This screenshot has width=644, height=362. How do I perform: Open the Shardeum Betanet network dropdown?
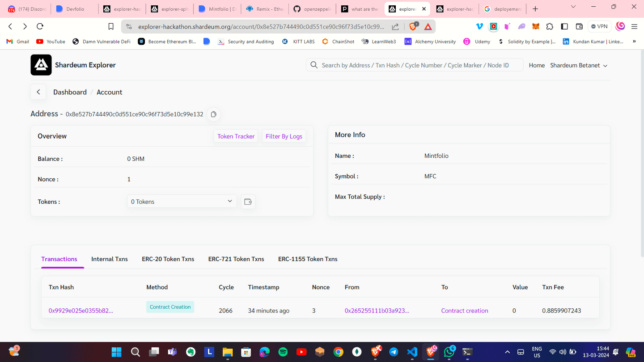(579, 65)
